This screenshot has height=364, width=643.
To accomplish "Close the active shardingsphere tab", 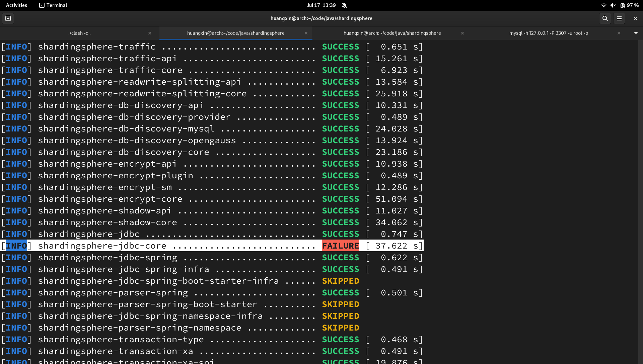I will tap(306, 33).
